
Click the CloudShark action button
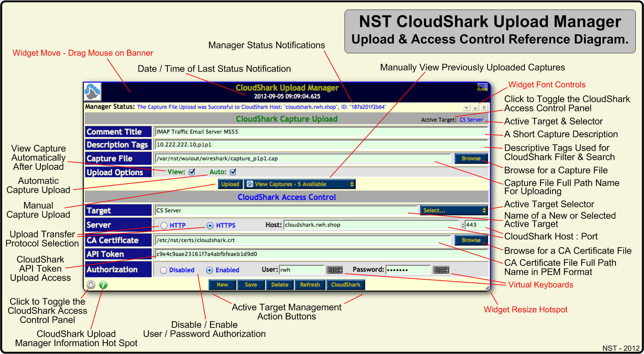point(346,285)
